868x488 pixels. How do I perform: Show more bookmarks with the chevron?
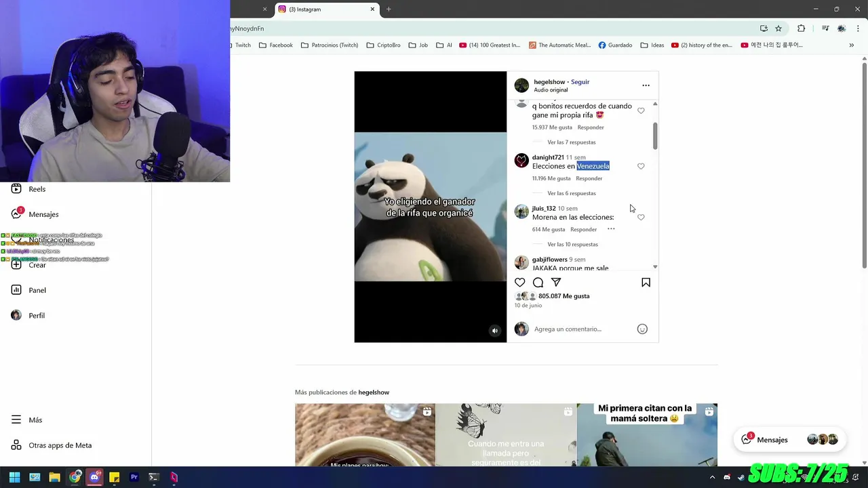click(x=851, y=45)
